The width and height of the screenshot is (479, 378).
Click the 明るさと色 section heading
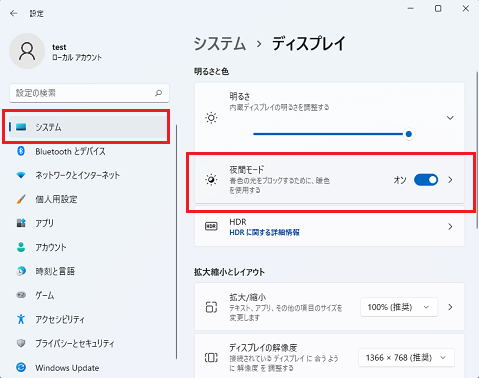click(211, 71)
